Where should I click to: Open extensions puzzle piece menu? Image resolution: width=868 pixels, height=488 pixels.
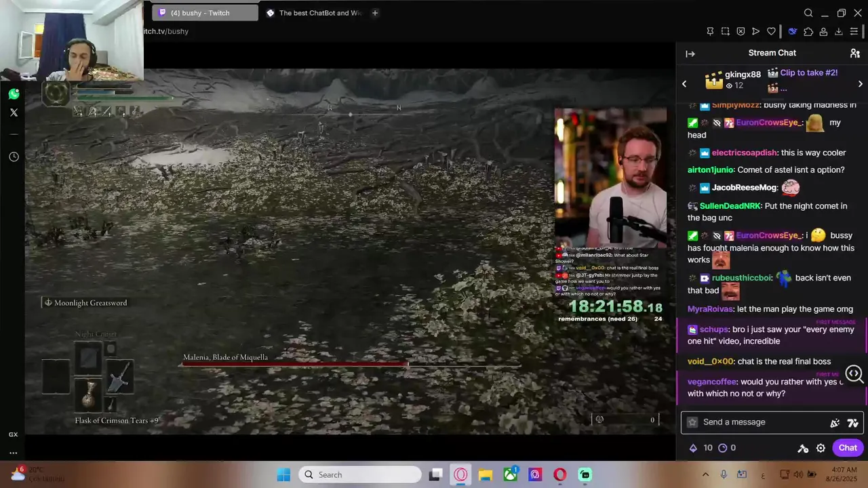pos(808,31)
